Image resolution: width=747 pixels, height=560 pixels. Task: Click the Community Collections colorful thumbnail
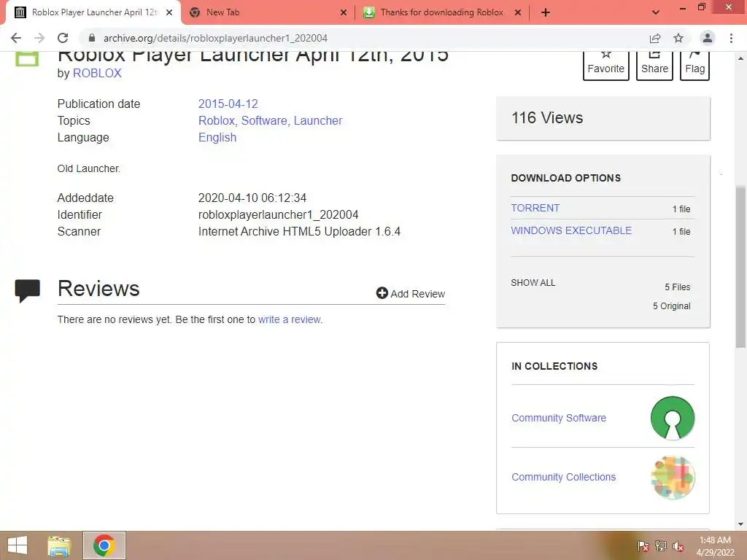pyautogui.click(x=673, y=478)
